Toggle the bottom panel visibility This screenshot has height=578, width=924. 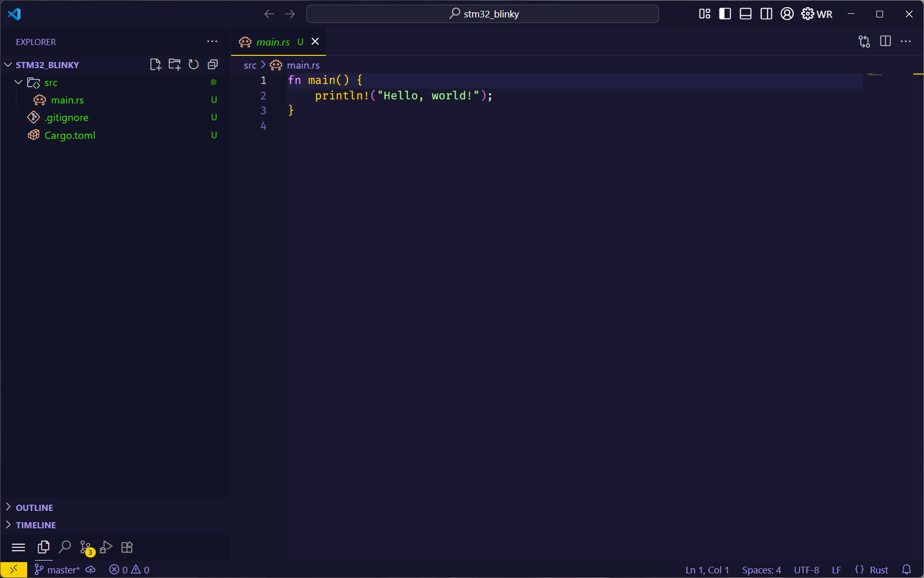coord(746,14)
